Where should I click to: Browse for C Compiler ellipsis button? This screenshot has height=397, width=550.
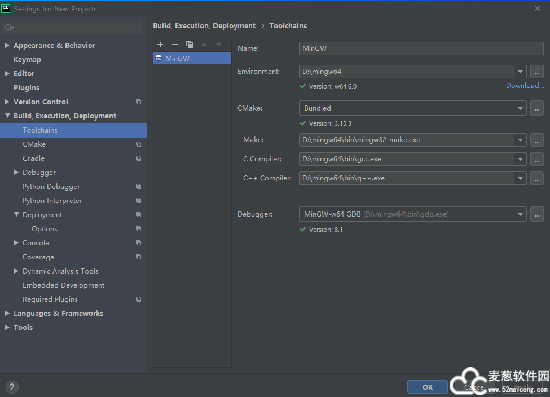point(537,159)
